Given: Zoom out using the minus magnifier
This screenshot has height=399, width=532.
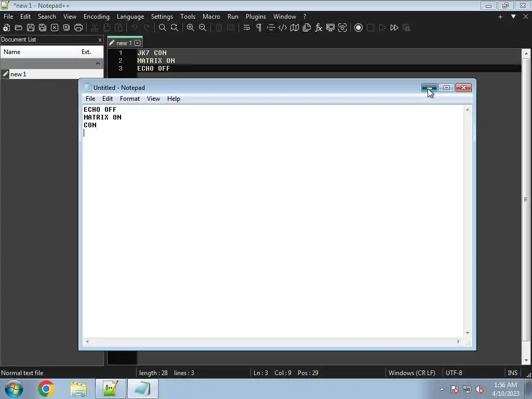Looking at the screenshot, I should click(x=203, y=28).
